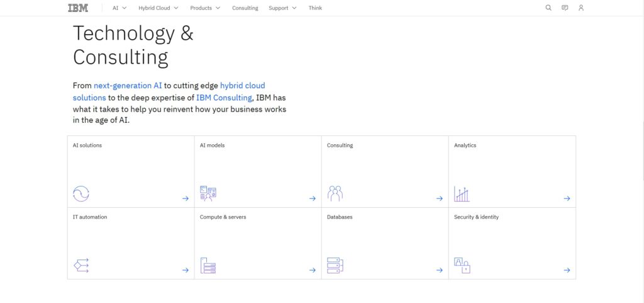Follow the IBM Consulting link

224,98
